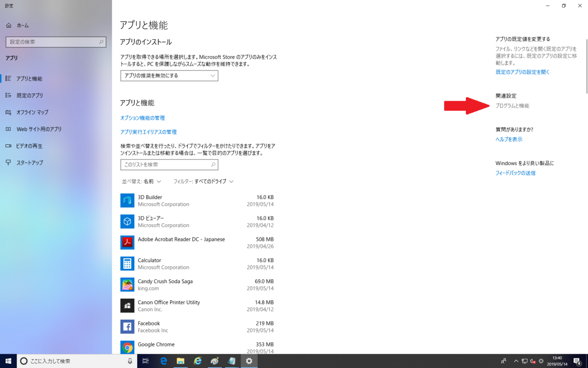Viewport: 588px width, 368px height.
Task: Click the 3D Builder name text
Action: (150, 197)
